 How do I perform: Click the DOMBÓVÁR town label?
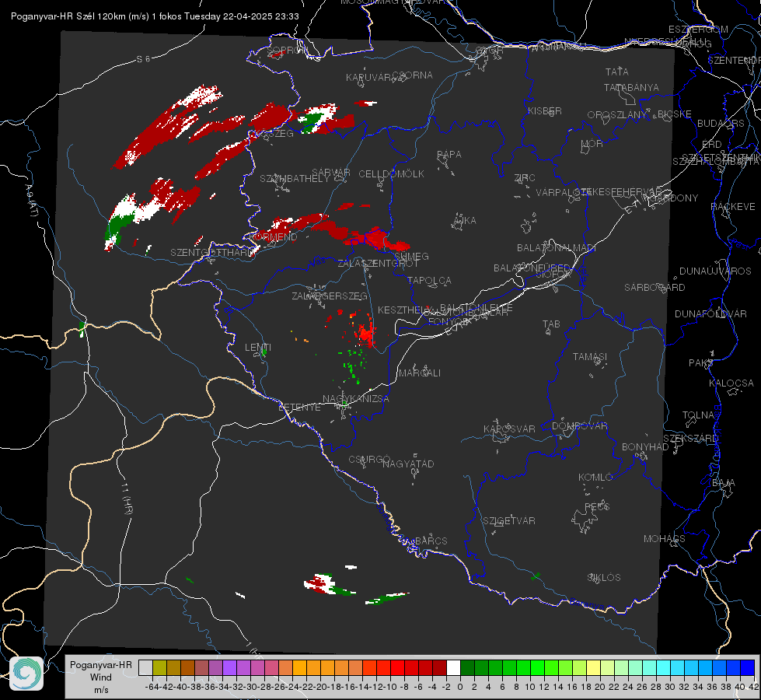579,426
